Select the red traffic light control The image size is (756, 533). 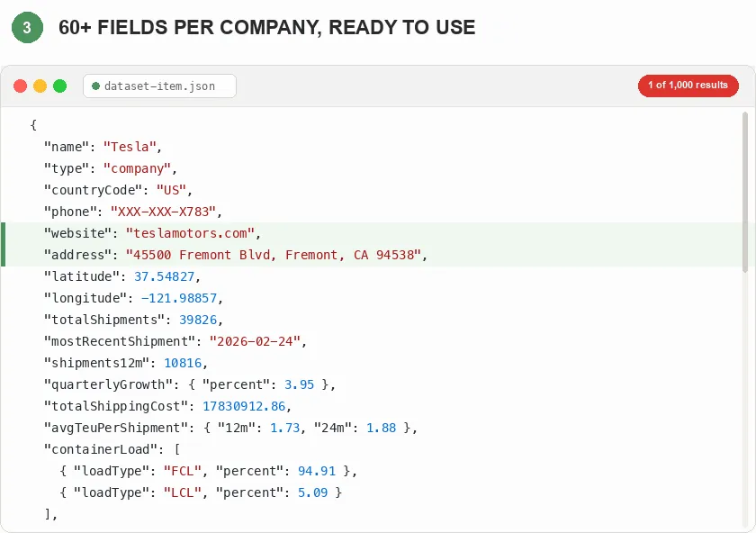(x=20, y=86)
